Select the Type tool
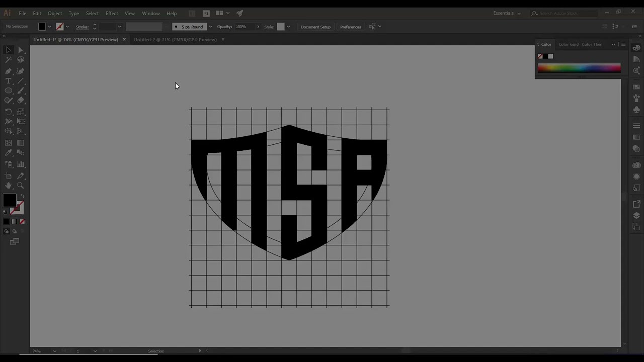 click(x=9, y=81)
